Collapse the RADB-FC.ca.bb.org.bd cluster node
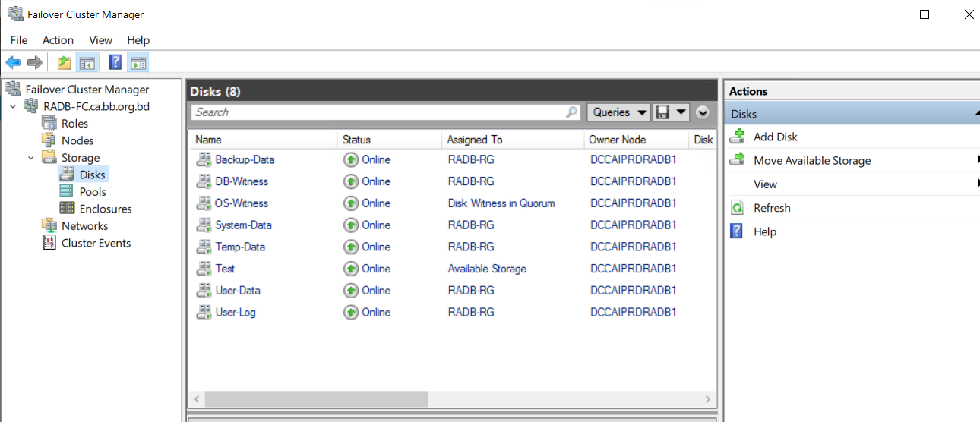This screenshot has height=422, width=980. 13,106
